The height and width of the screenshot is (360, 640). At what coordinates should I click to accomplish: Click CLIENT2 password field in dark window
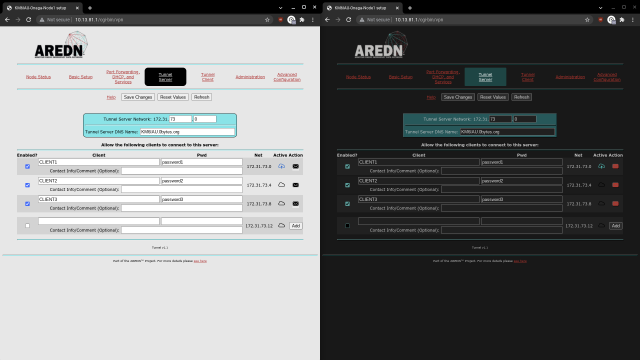point(522,181)
